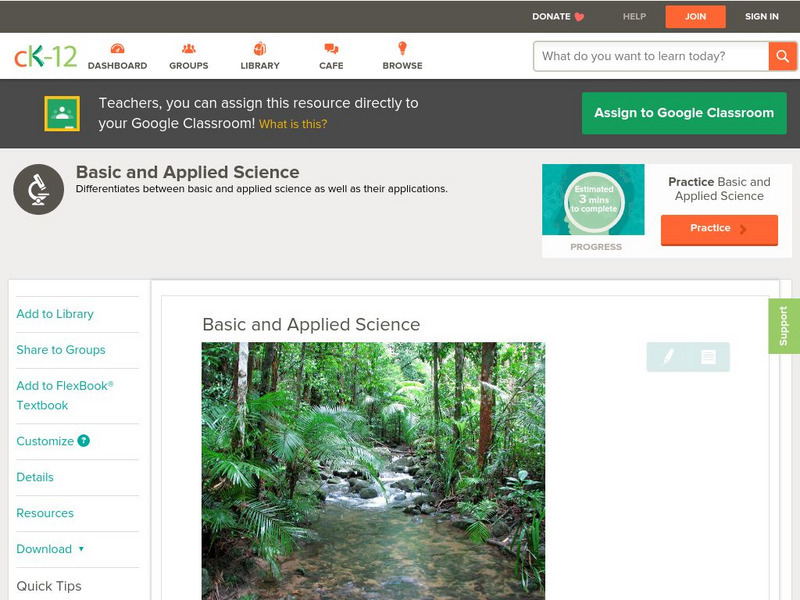This screenshot has width=800, height=600.
Task: Click Assign to Google Classroom button
Action: (x=684, y=113)
